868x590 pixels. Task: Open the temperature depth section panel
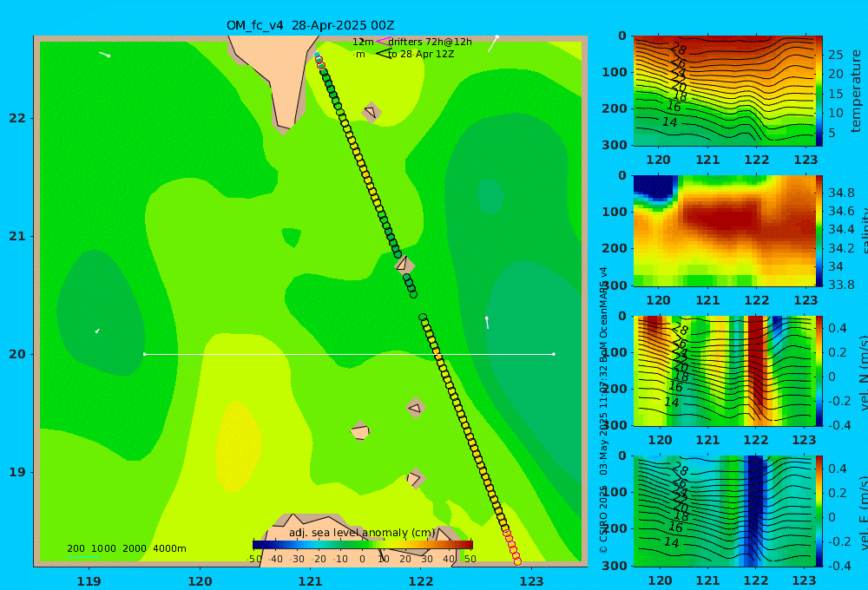[x=724, y=91]
